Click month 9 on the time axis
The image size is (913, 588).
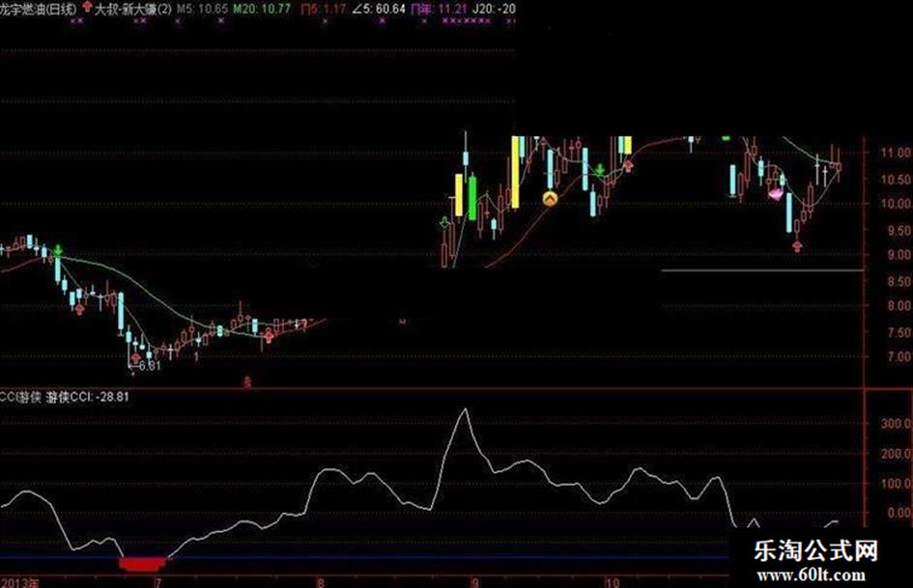(475, 582)
